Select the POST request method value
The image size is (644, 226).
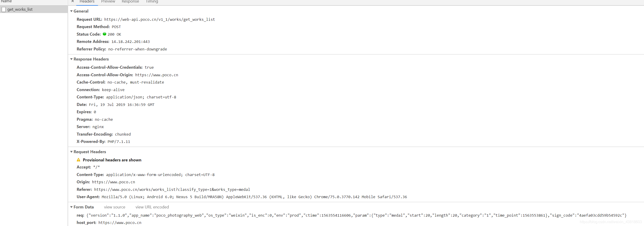[x=116, y=27]
